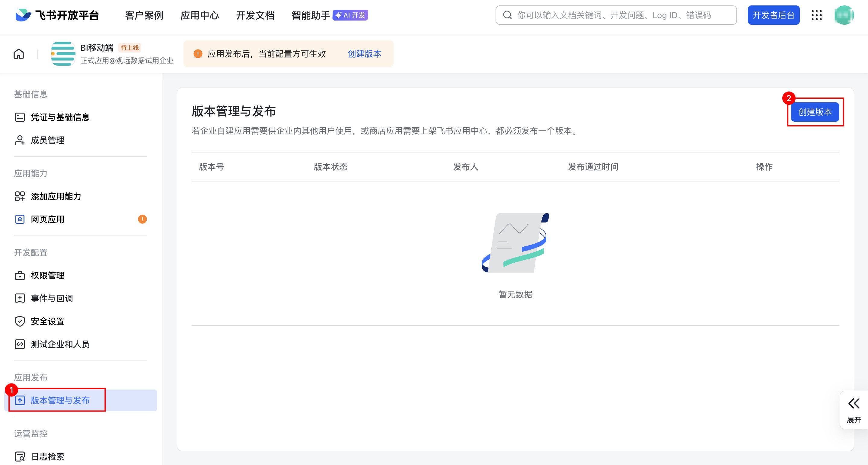Click the home icon in breadcrumb bar
Screen dimensions: 868x465
(x=19, y=54)
